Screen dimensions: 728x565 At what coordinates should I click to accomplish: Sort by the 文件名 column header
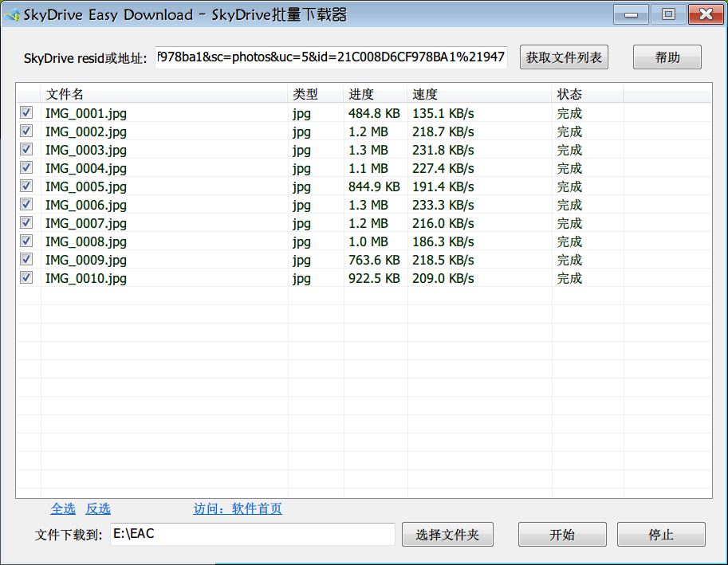point(164,94)
